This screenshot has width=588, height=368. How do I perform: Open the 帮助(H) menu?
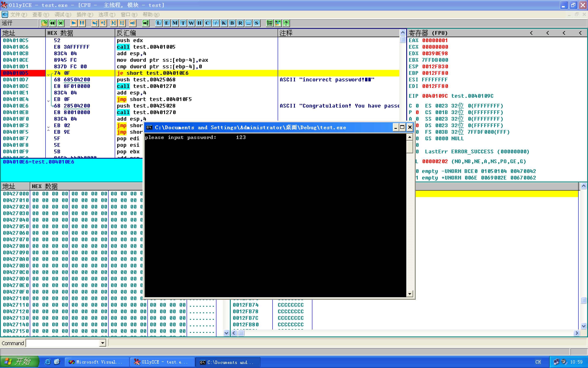point(151,15)
